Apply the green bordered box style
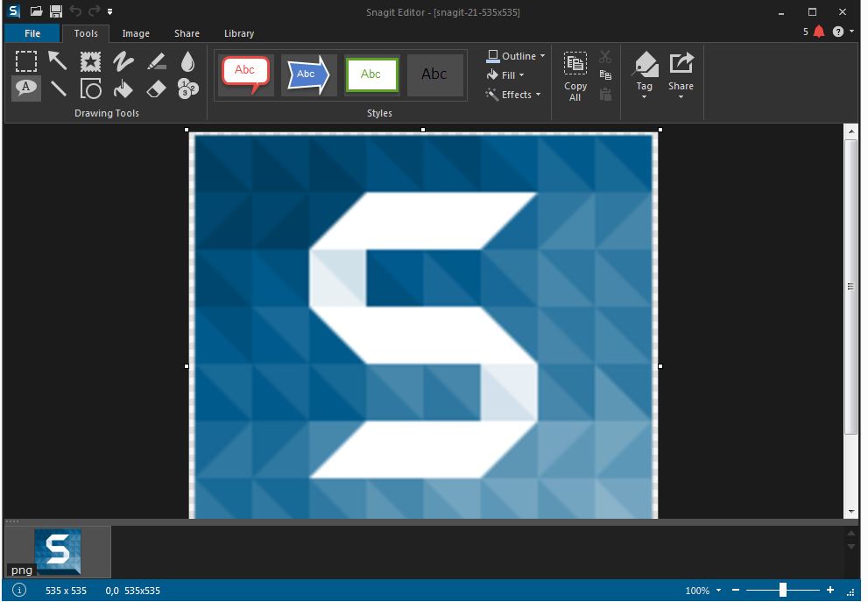The width and height of the screenshot is (868, 602). 371,74
